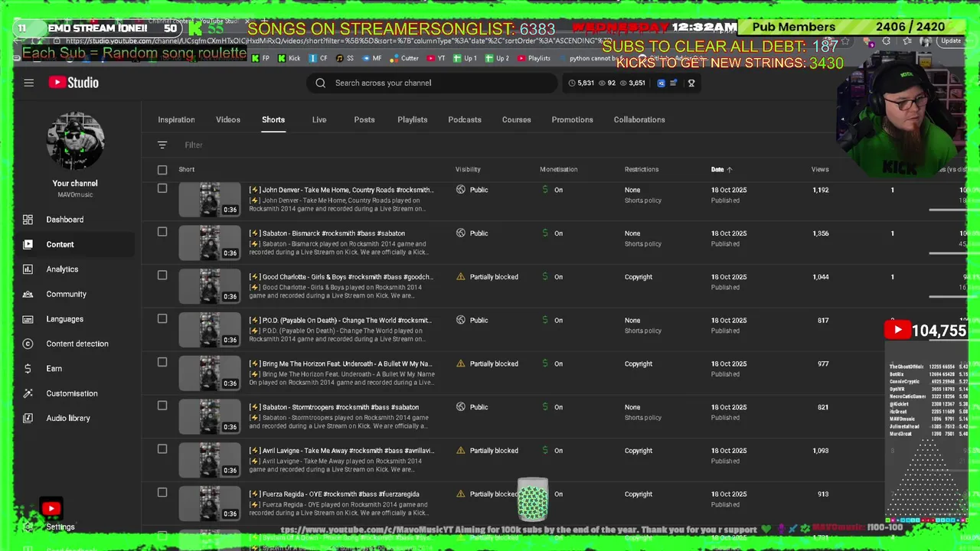Open the Content sidebar item

pyautogui.click(x=60, y=244)
